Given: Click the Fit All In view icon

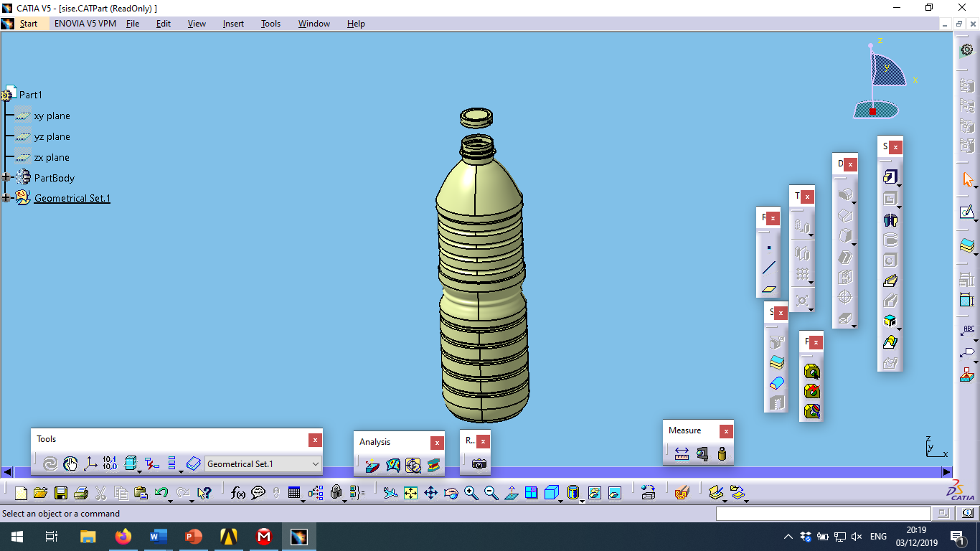Looking at the screenshot, I should tap(410, 493).
